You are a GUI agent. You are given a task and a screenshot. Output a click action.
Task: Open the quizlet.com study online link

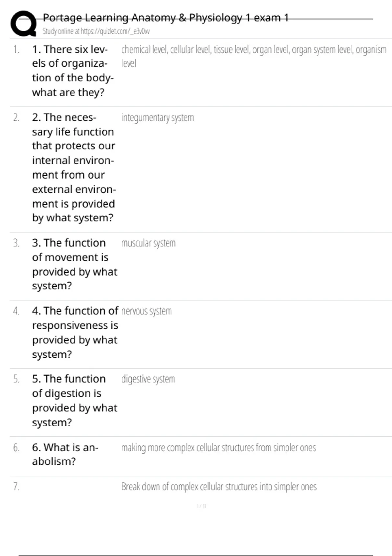pos(96,31)
